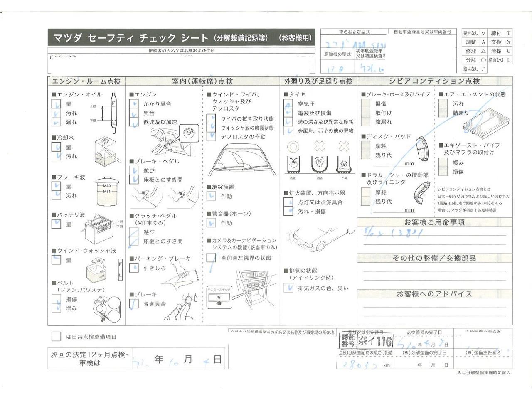The image size is (532, 399).
Task: Click the は日常点検整備項目 legend box
Action: pyautogui.click(x=56, y=337)
